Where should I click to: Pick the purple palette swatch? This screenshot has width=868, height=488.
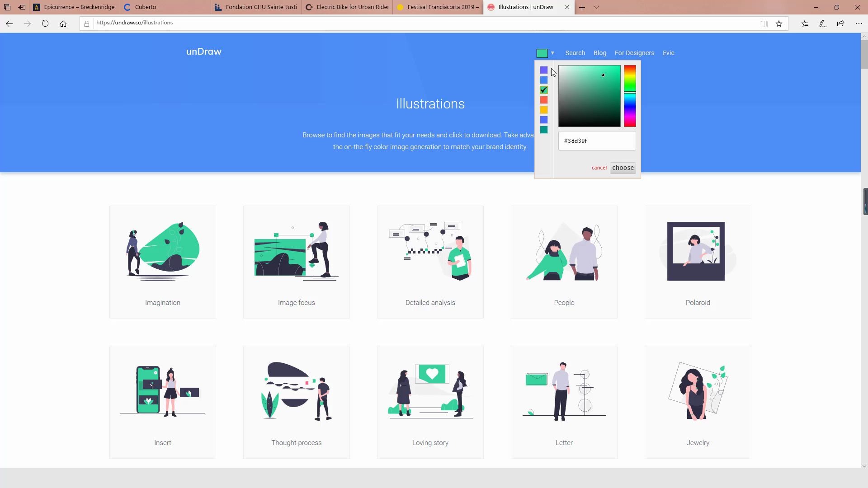[x=544, y=70]
